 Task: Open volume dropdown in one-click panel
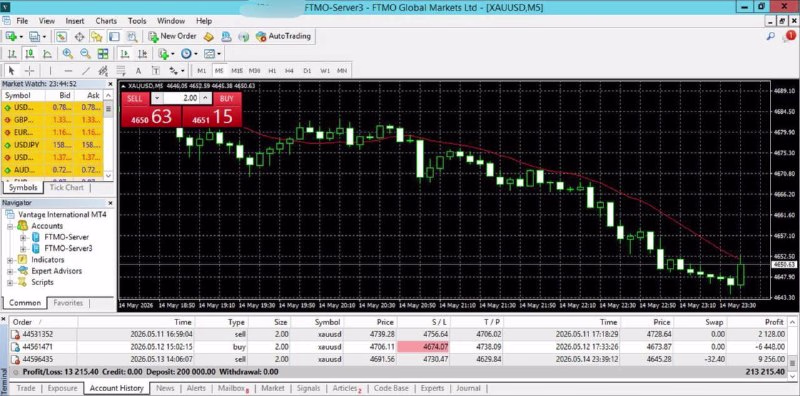157,98
